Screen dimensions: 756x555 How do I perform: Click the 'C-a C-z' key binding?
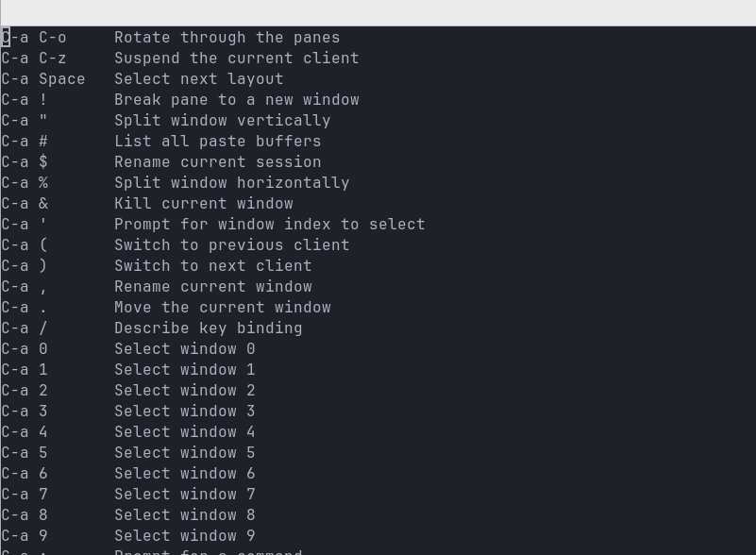point(34,59)
